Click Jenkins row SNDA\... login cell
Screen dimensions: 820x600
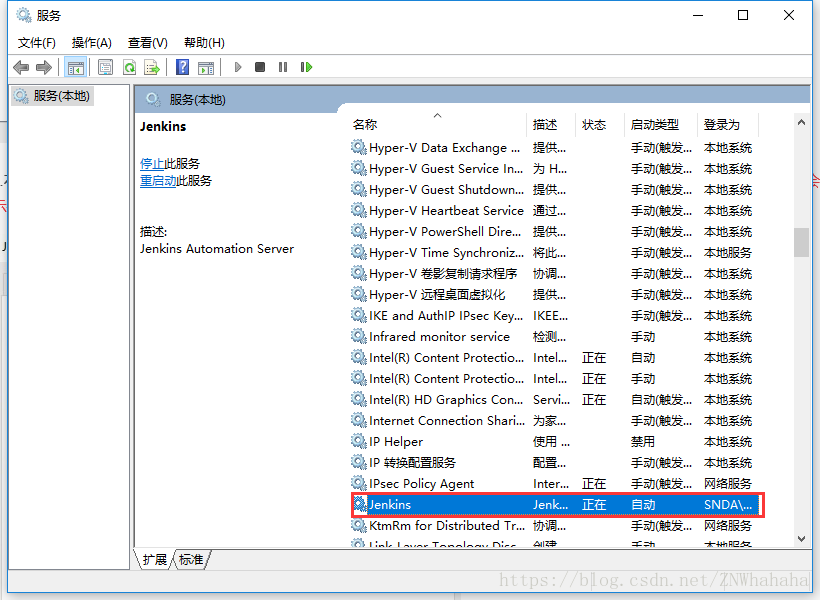click(x=728, y=505)
